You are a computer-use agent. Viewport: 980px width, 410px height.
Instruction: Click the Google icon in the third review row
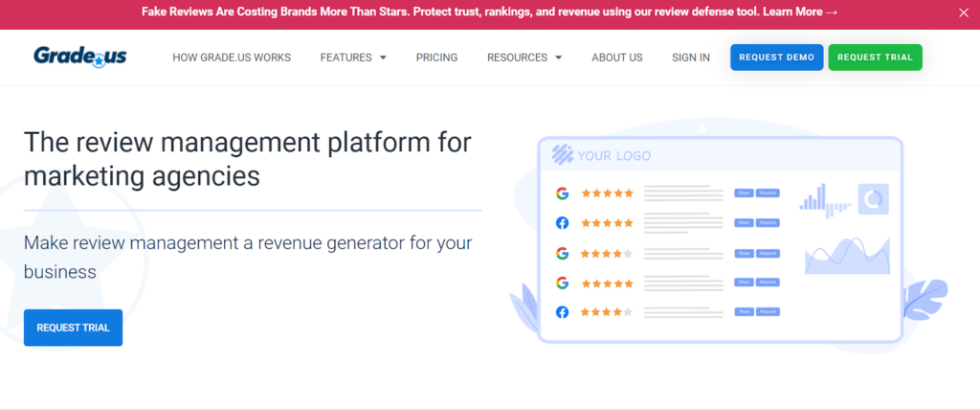(x=562, y=254)
